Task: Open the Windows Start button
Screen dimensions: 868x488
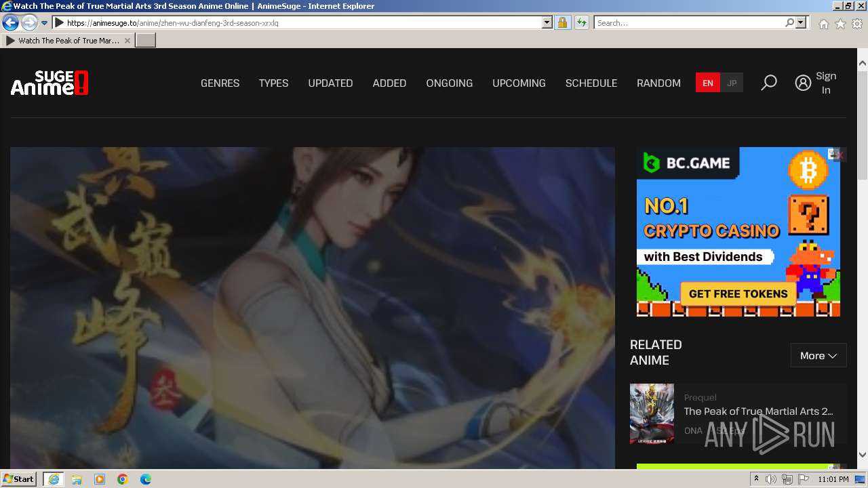Action: [x=18, y=479]
